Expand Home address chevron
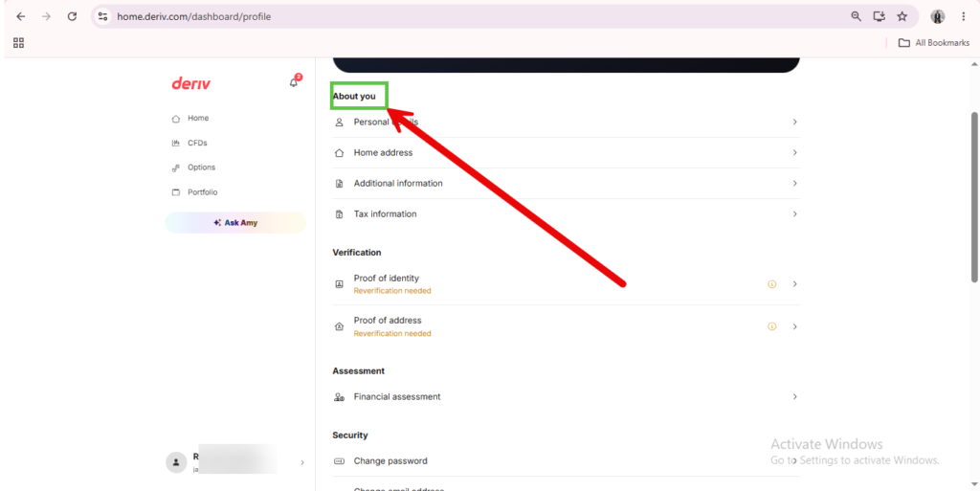The width and height of the screenshot is (980, 491). tap(795, 152)
